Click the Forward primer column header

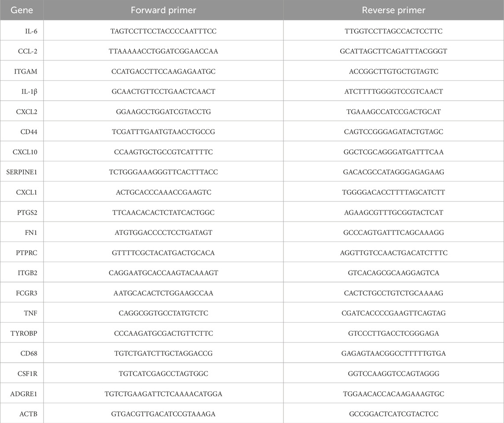click(x=163, y=10)
